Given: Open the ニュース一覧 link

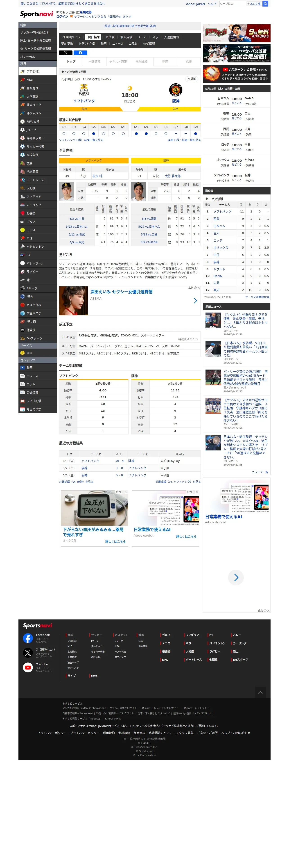Looking at the screenshot, I should (260, 472).
